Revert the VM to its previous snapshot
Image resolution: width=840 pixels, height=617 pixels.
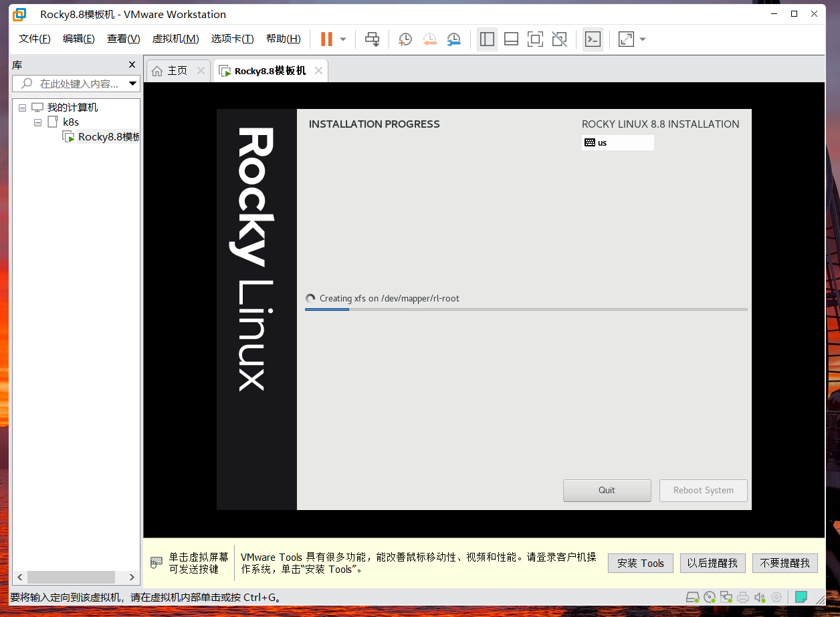(x=429, y=39)
